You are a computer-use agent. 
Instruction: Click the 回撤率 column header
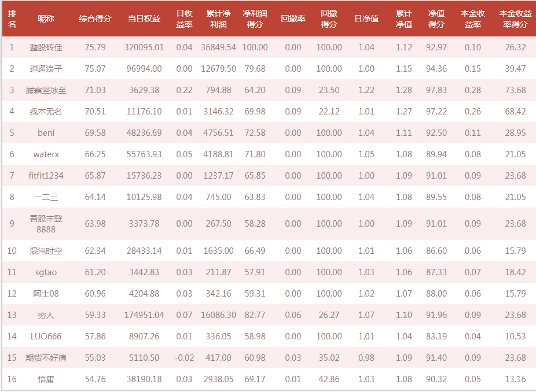293,19
